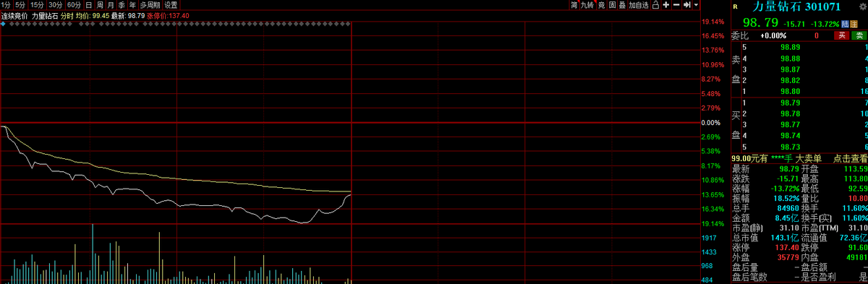
Task: Open the dropdown arrow after chart toolbar
Action: tap(696, 4)
